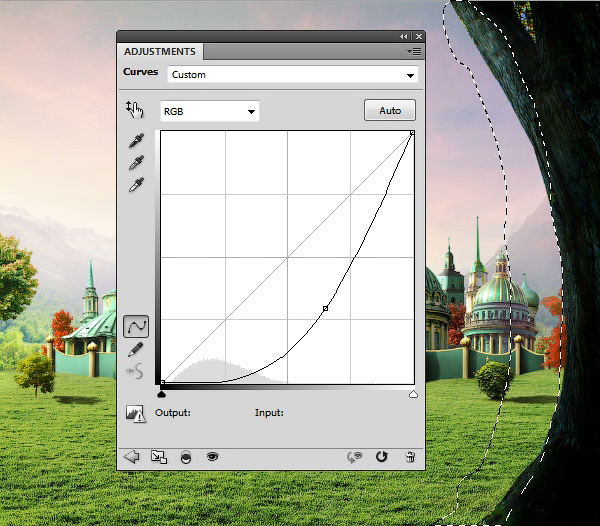Select top-right curve endpoint
The image size is (600, 526).
[412, 133]
